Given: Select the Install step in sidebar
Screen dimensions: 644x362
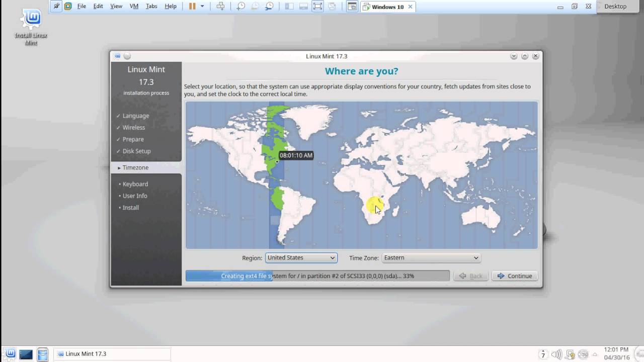Looking at the screenshot, I should pyautogui.click(x=131, y=207).
